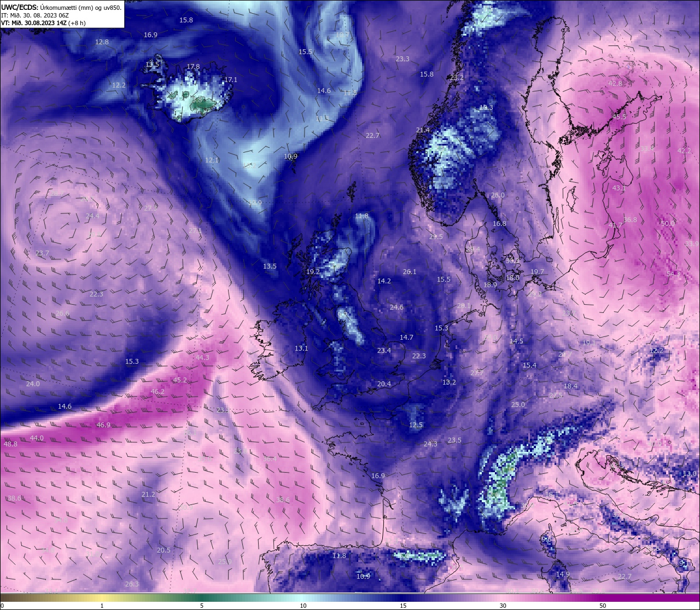The image size is (700, 610).
Task: Click the 41.7 value near the eastern Baltic
Action: (x=615, y=225)
